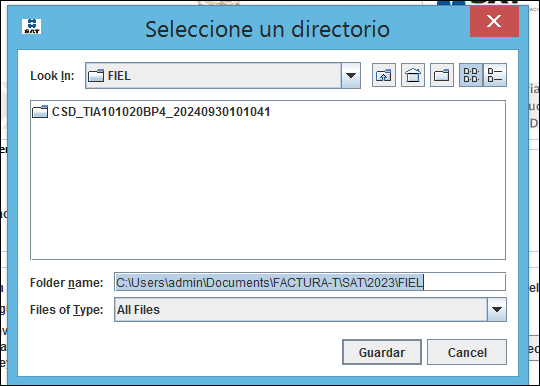Create a new folder icon
The width and height of the screenshot is (540, 386).
(442, 75)
